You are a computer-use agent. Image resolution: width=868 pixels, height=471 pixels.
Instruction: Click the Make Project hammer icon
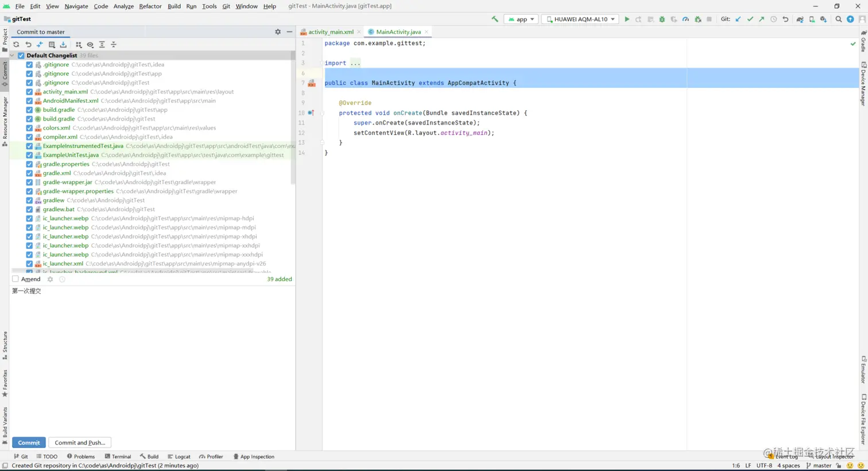[x=495, y=19]
